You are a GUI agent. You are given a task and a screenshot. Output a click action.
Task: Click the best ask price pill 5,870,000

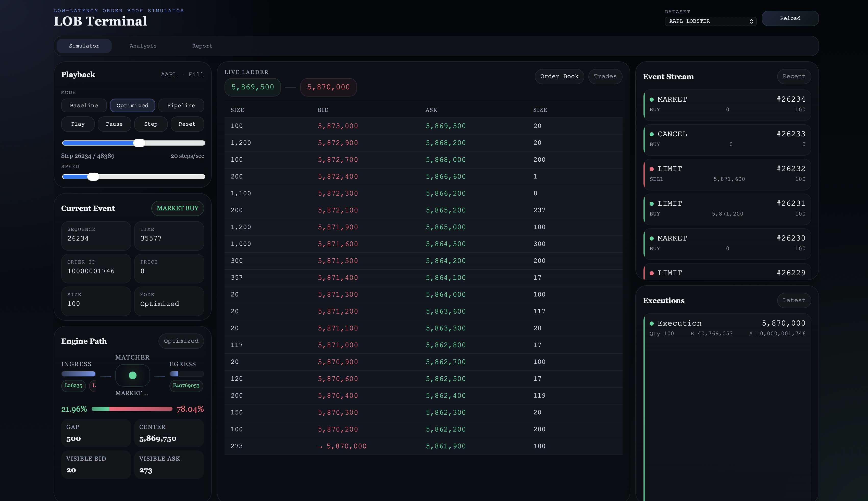[x=328, y=87]
